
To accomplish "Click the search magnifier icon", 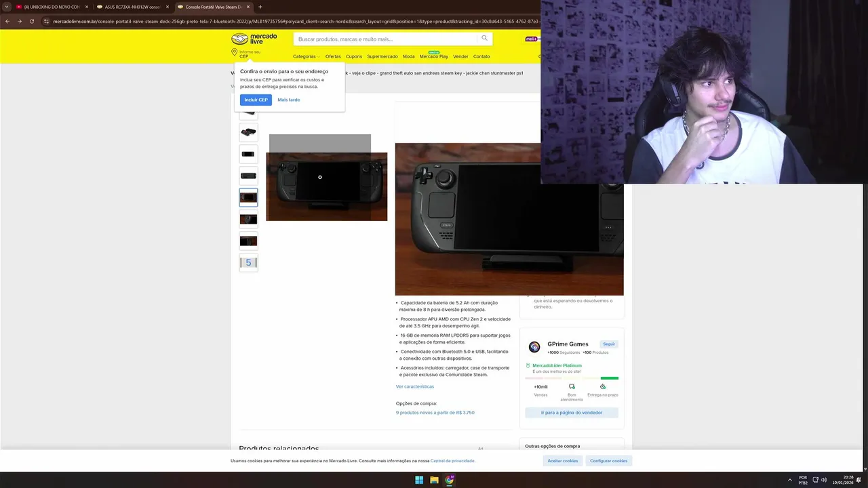I will click(x=484, y=39).
